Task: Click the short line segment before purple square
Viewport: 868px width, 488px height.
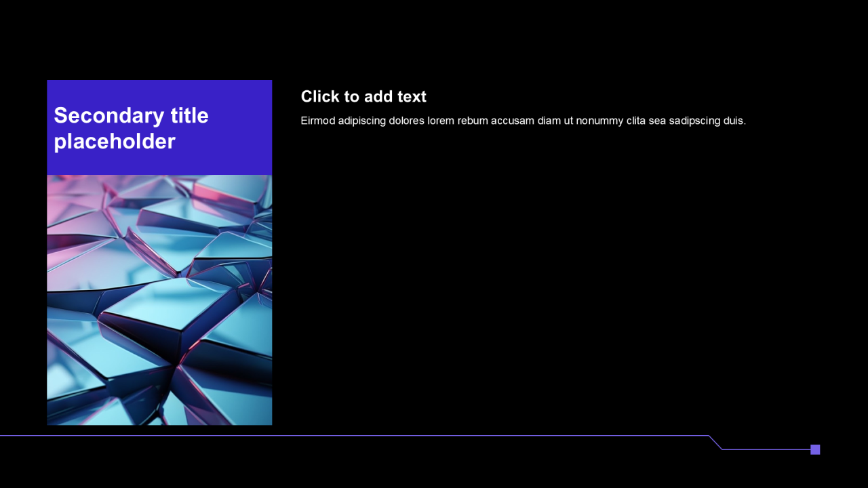Action: tap(766, 449)
